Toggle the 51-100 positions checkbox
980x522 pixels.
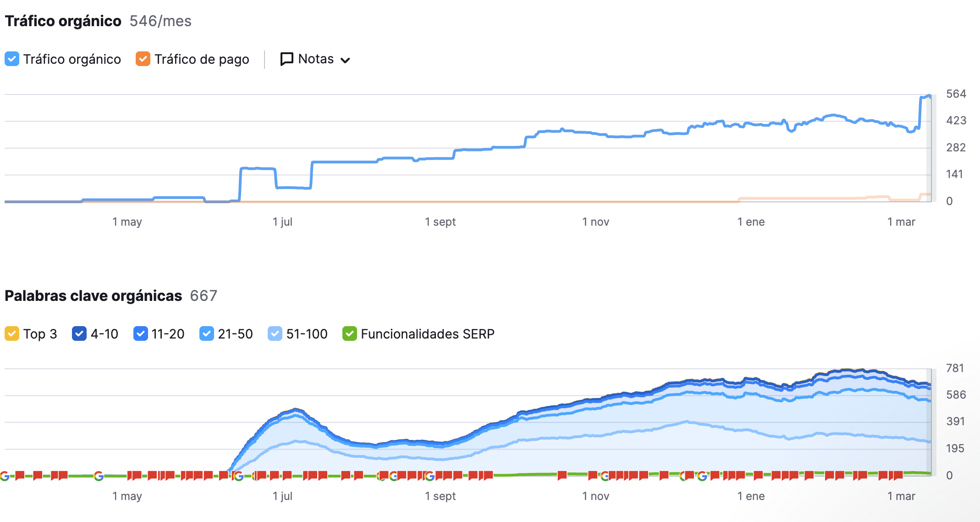pos(275,334)
